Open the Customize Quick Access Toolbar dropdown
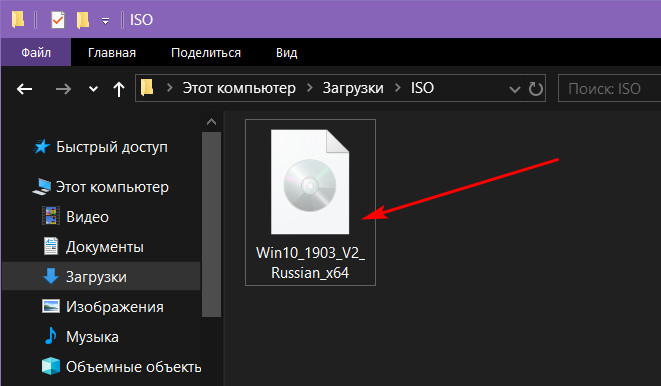 coord(105,21)
